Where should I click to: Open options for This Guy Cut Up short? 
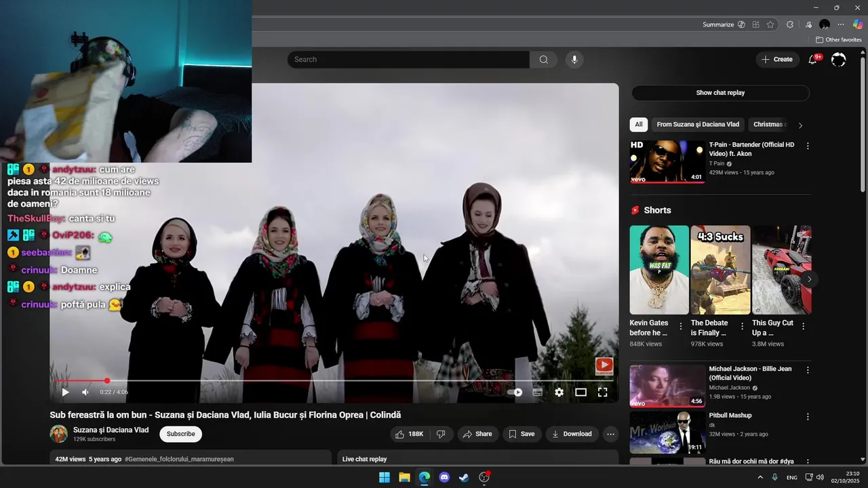804,327
